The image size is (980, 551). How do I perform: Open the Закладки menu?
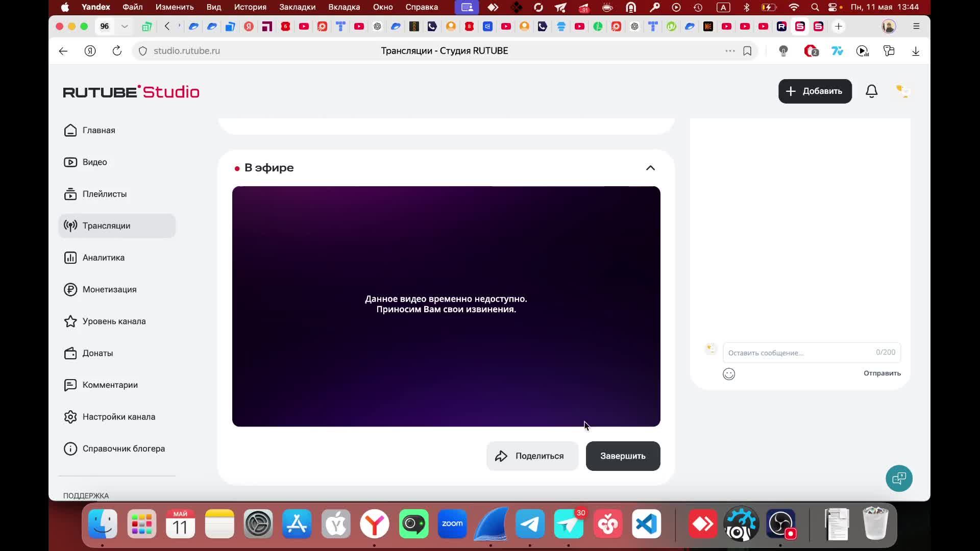(297, 7)
